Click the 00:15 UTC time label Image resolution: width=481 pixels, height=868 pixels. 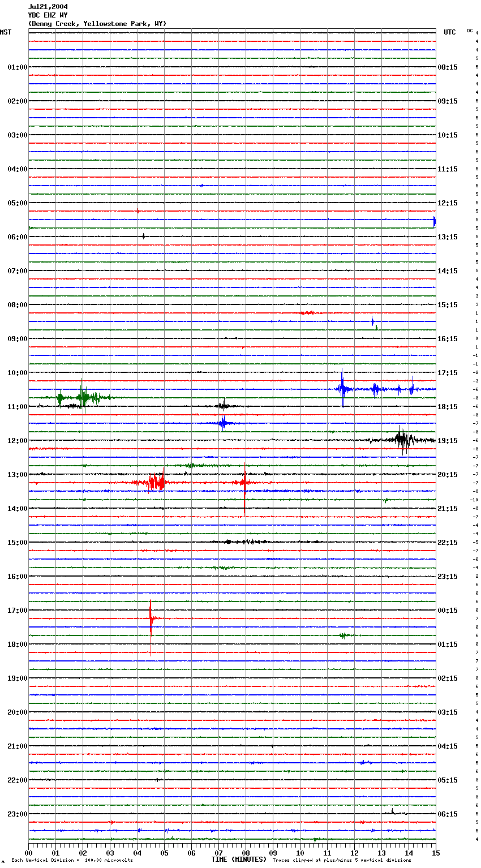[x=448, y=611]
